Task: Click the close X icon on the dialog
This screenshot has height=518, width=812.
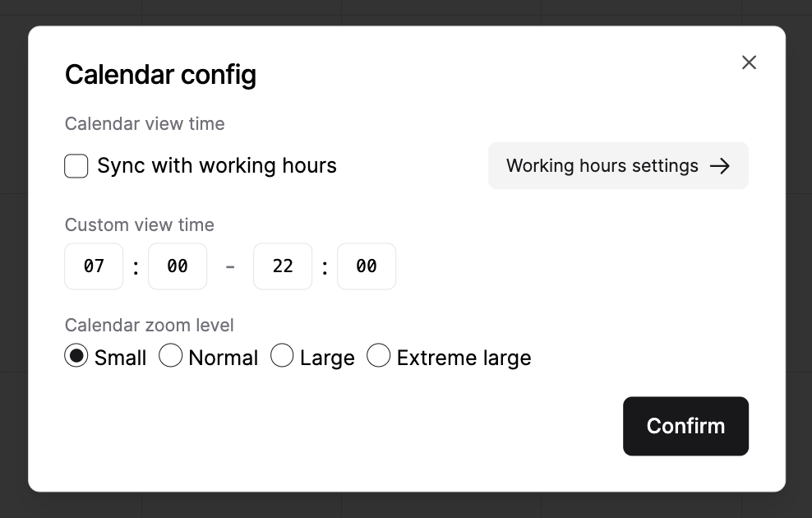Action: 749,62
